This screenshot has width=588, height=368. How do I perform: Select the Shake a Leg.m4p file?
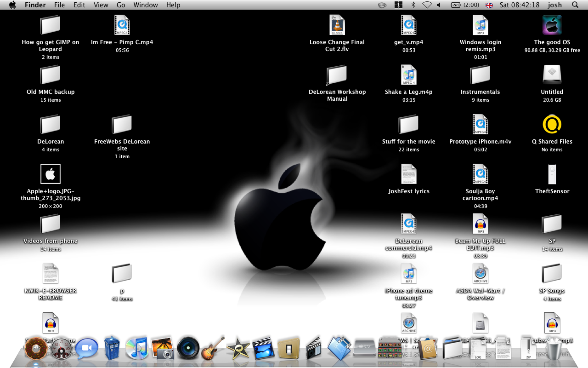(409, 75)
